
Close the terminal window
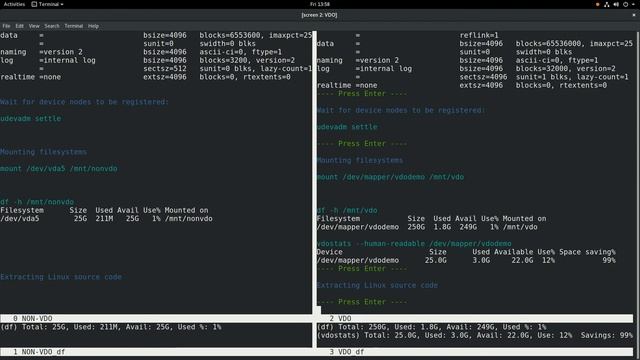click(x=634, y=15)
